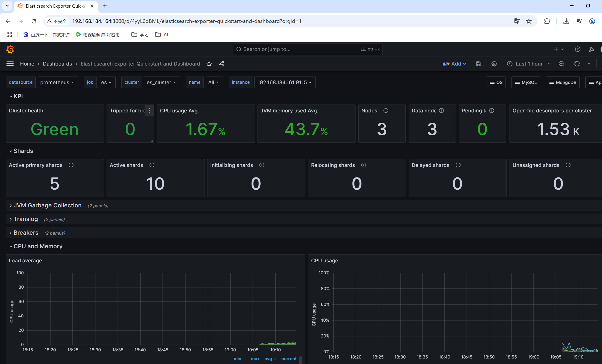Viewport: 602px width, 364px height.
Task: Save the dashboard with the disk icon
Action: click(x=478, y=64)
